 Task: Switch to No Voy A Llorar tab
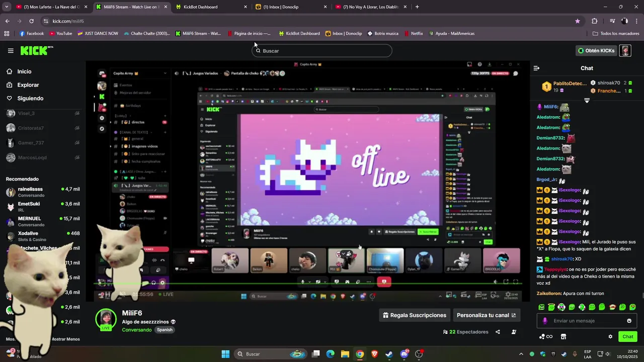371,7
